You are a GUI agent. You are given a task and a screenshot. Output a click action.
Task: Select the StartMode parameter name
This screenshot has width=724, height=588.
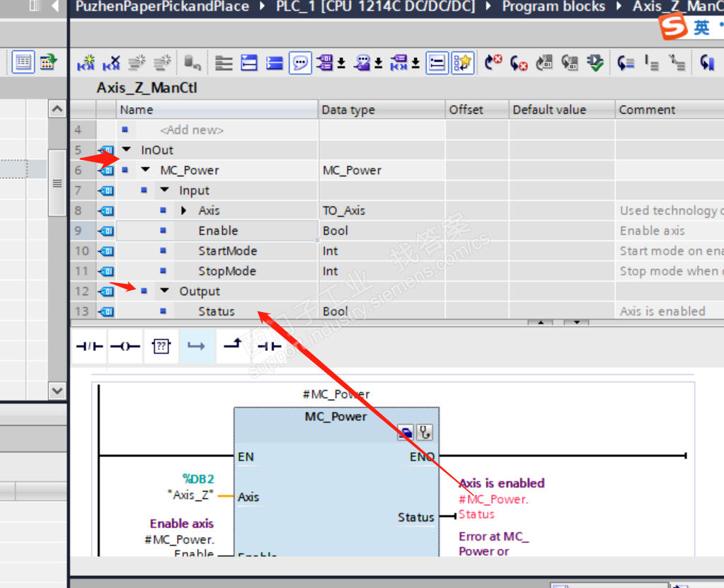tap(228, 251)
